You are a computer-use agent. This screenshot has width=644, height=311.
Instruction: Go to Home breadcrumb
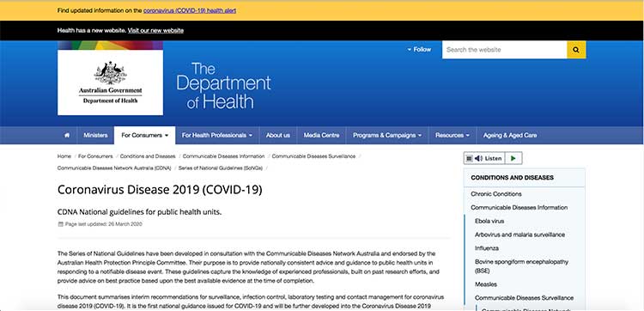(64, 156)
